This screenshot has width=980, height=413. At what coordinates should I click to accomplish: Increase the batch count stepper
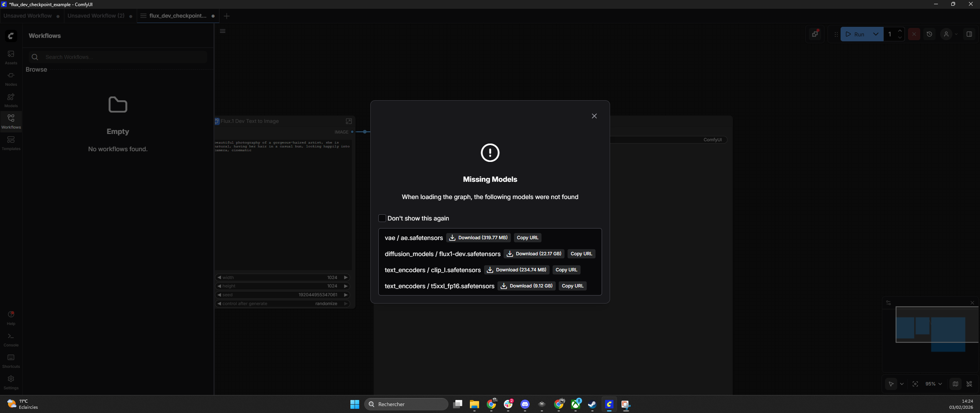(x=900, y=31)
